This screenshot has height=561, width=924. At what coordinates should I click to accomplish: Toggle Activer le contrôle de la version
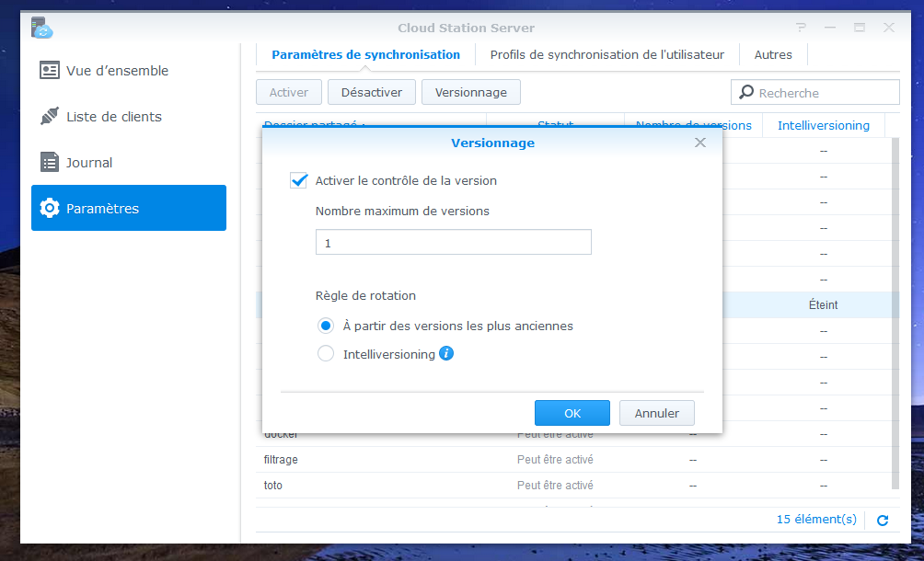299,181
